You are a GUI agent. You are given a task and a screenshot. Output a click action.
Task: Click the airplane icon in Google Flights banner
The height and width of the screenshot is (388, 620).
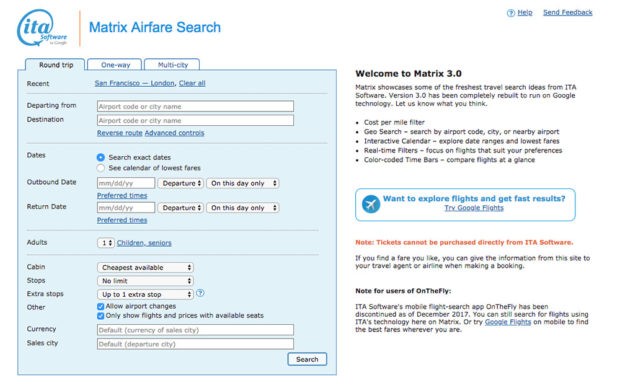tap(371, 204)
